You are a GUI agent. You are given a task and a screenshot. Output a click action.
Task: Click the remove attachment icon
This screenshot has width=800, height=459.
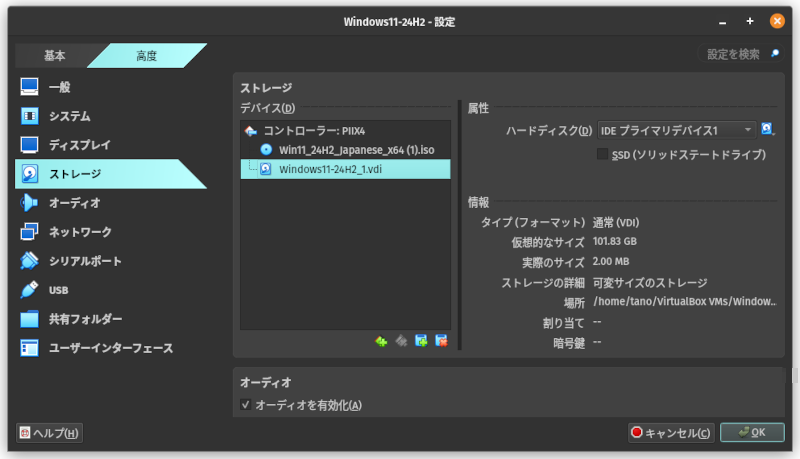click(441, 341)
